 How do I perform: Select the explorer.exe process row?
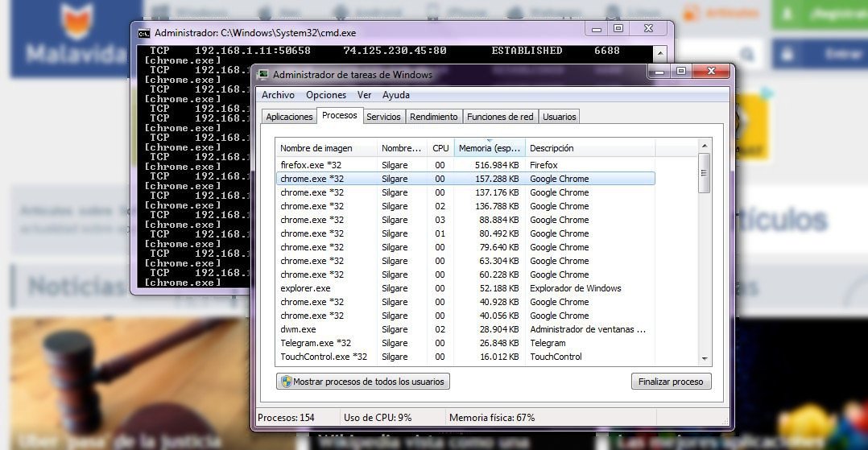coord(465,288)
